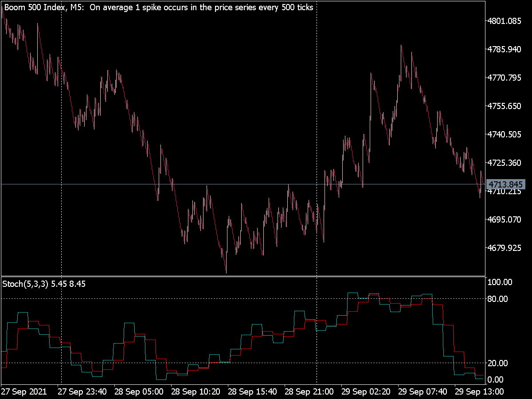The height and width of the screenshot is (399, 532).
Task: Select the 27 Sep 2021 time label
Action: coord(24,391)
